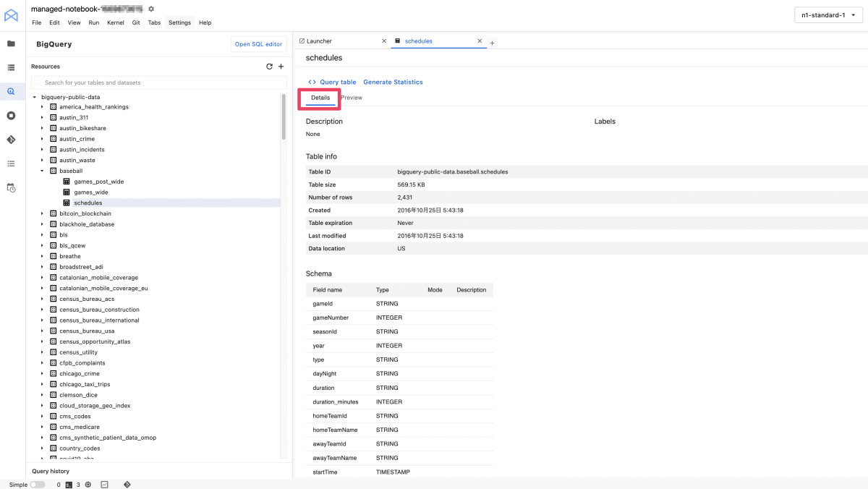The width and height of the screenshot is (868, 489).
Task: Click the terminal icon in the status bar
Action: tap(69, 485)
